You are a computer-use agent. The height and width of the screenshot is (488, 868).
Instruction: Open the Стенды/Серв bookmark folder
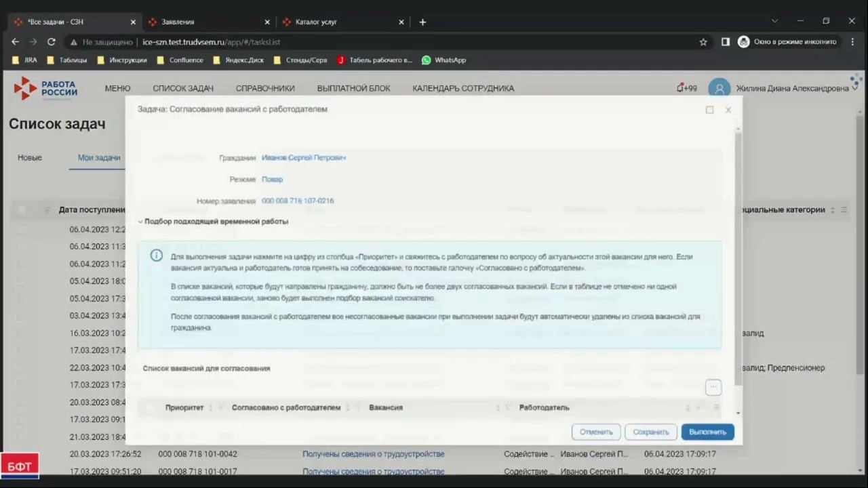[300, 60]
